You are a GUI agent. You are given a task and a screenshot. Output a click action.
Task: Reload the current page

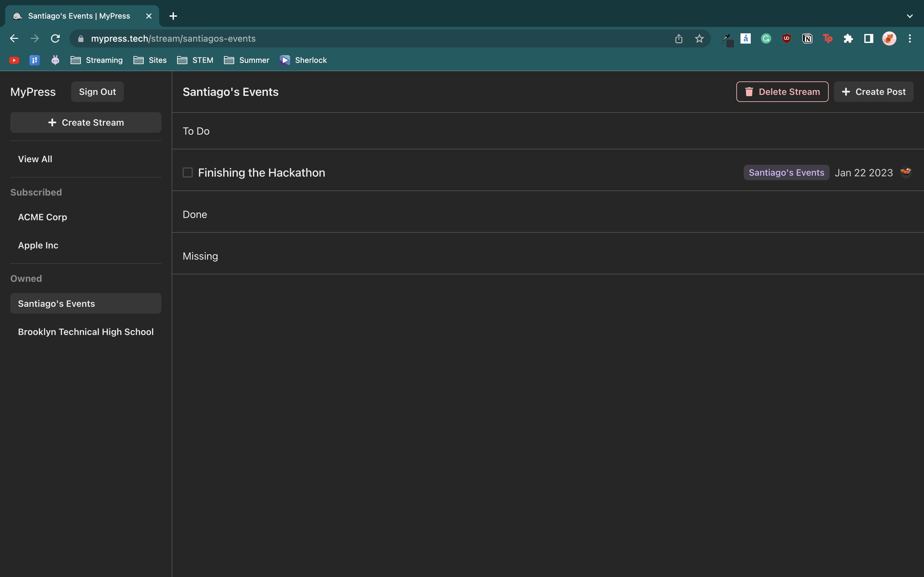click(56, 38)
